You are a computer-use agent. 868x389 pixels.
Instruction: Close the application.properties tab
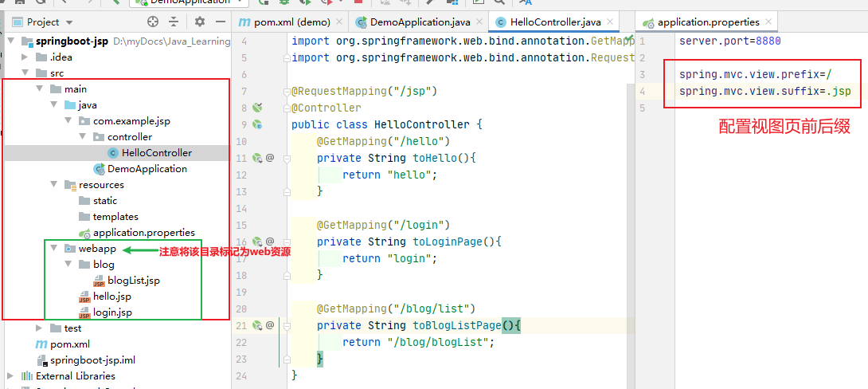click(768, 22)
